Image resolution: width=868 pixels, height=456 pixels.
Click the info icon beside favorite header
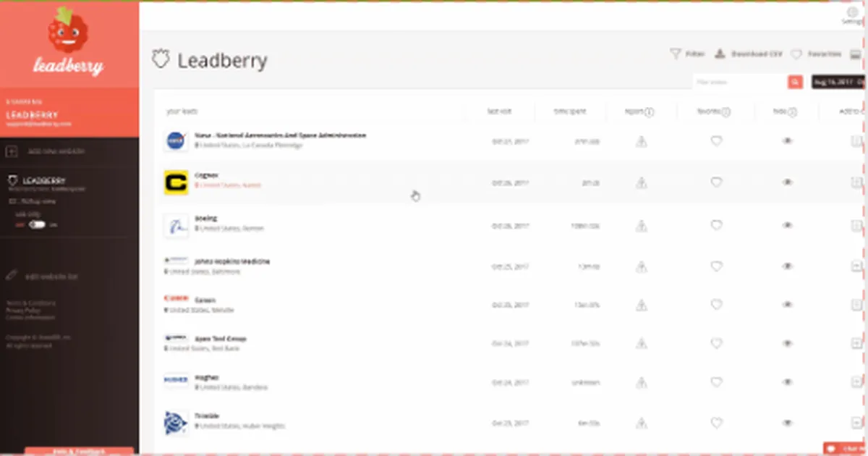(726, 112)
